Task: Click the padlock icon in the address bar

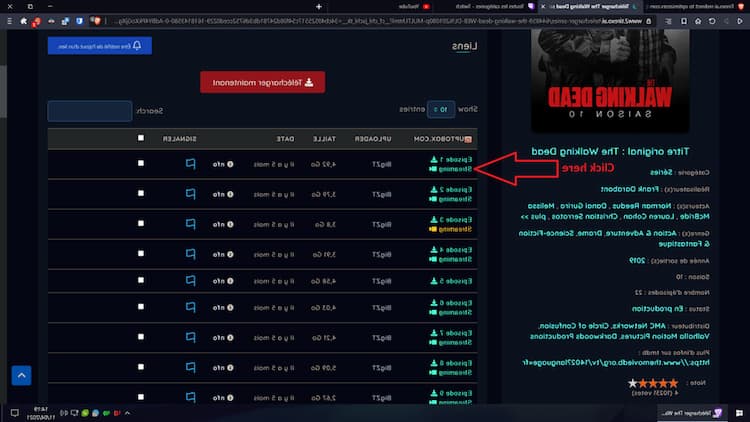Action: (649, 21)
